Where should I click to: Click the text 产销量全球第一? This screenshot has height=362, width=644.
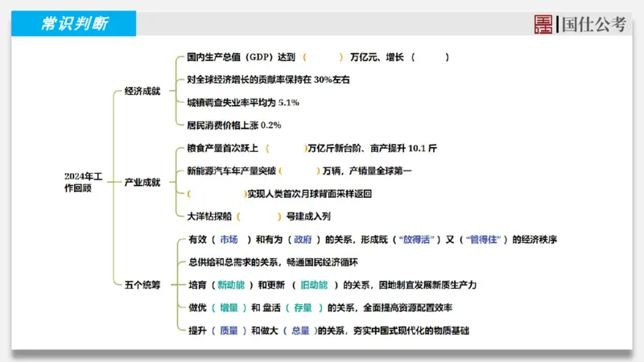click(x=380, y=171)
